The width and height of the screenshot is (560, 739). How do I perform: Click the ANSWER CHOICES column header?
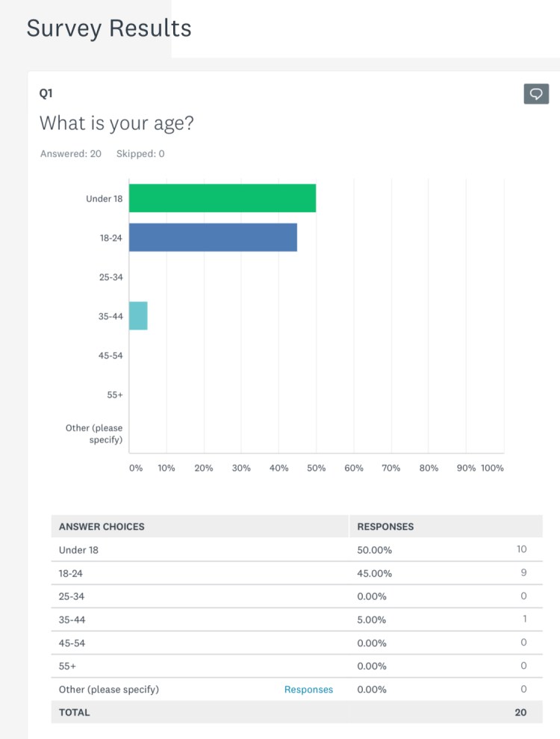[x=102, y=526]
